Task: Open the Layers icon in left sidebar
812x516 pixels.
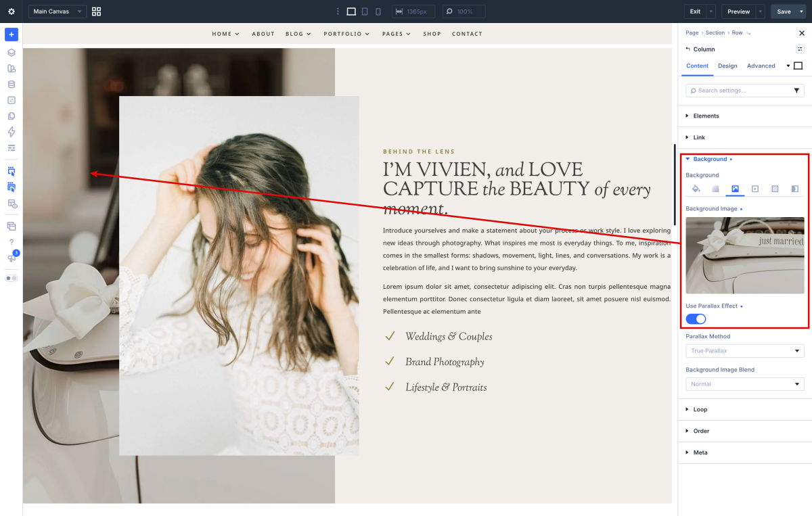Action: 12,53
